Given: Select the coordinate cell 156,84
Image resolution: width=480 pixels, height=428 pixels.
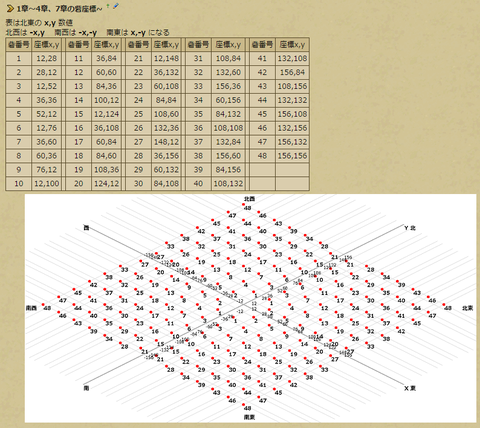Looking at the screenshot, I should click(292, 72).
